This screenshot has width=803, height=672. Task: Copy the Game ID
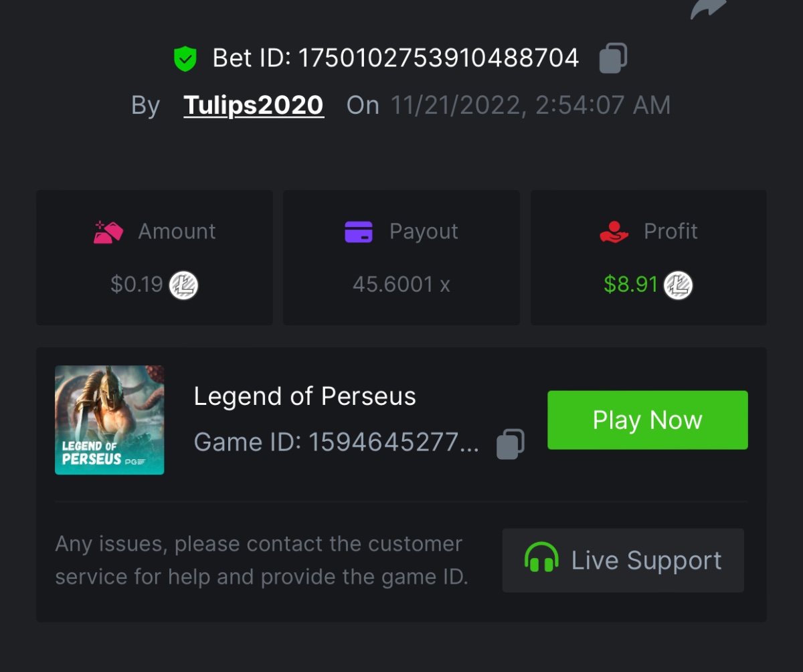click(x=510, y=443)
